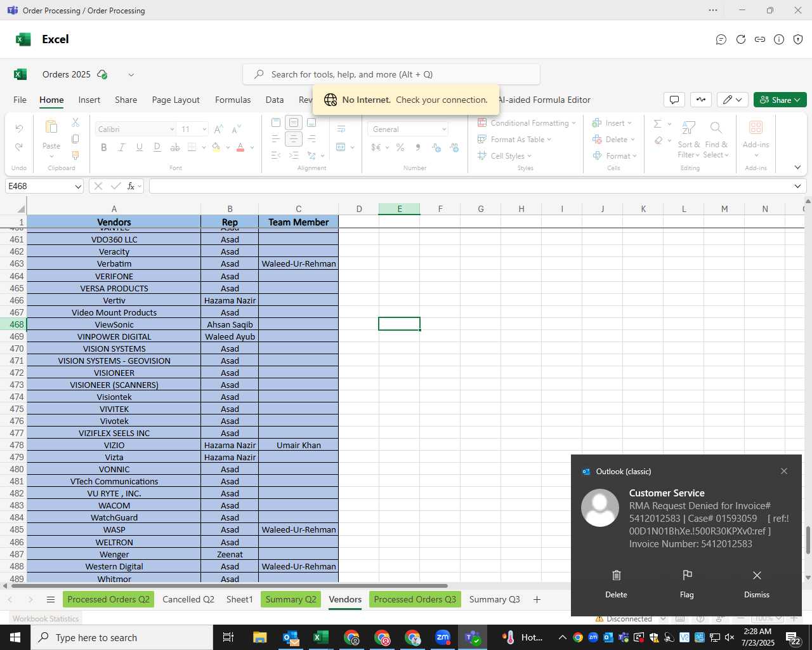
Task: Click the Cut scissors icon
Action: (x=75, y=123)
